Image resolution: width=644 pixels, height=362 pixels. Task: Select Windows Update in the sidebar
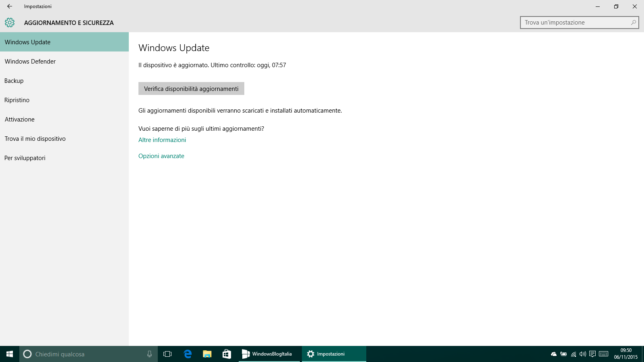pyautogui.click(x=64, y=42)
